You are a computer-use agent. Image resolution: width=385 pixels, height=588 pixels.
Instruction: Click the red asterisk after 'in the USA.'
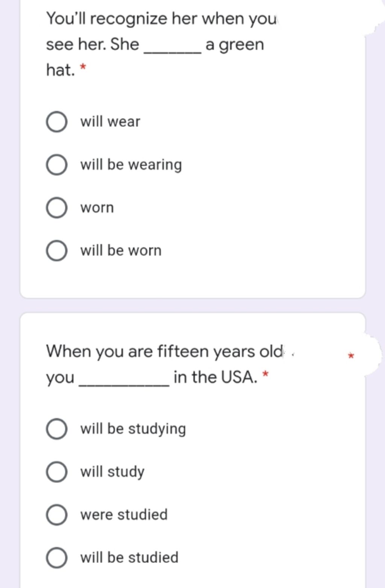[265, 374]
